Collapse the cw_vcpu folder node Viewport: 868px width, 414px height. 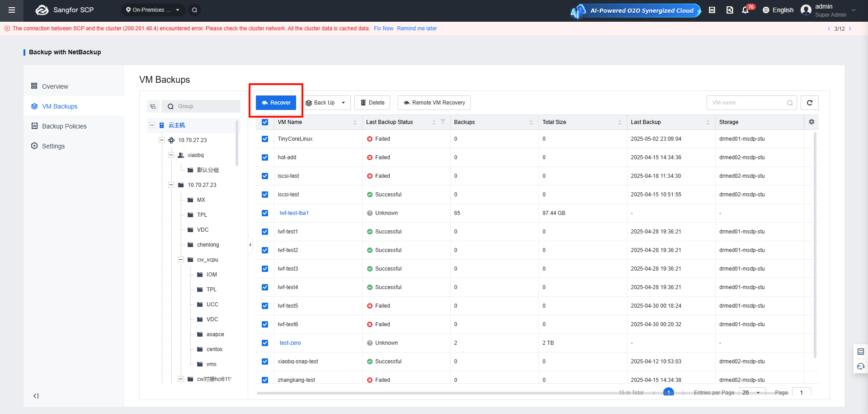point(181,260)
